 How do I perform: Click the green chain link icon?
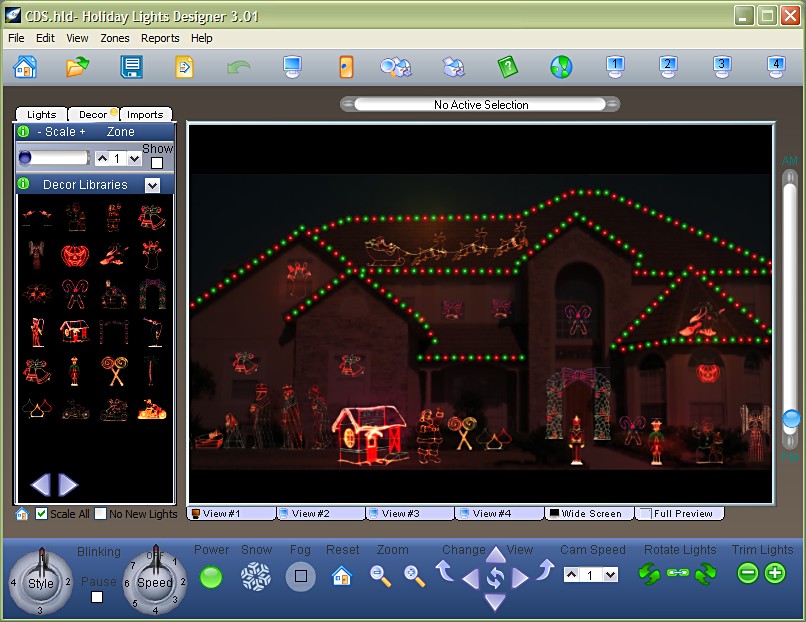click(x=677, y=573)
